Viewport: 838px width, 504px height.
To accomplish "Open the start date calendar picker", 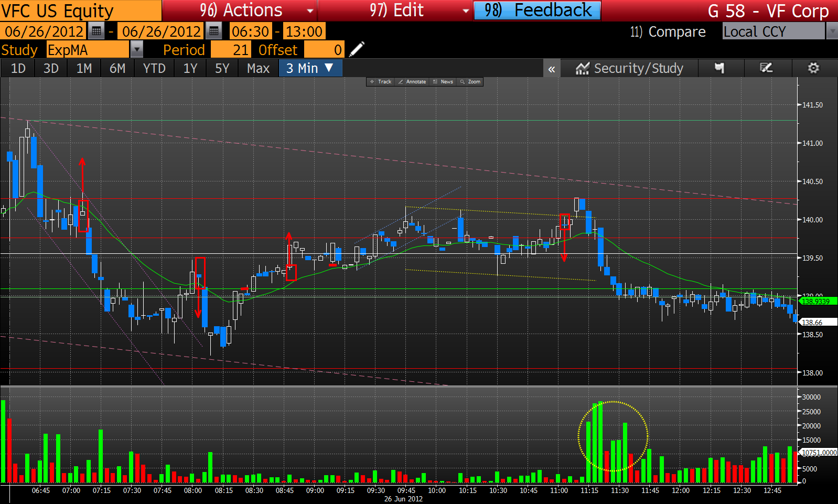I will (96, 31).
